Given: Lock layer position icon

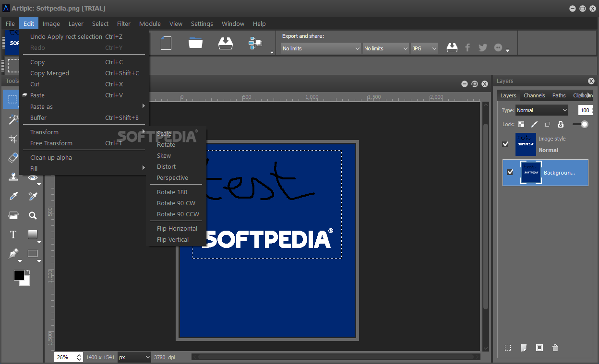Looking at the screenshot, I should coord(547,124).
